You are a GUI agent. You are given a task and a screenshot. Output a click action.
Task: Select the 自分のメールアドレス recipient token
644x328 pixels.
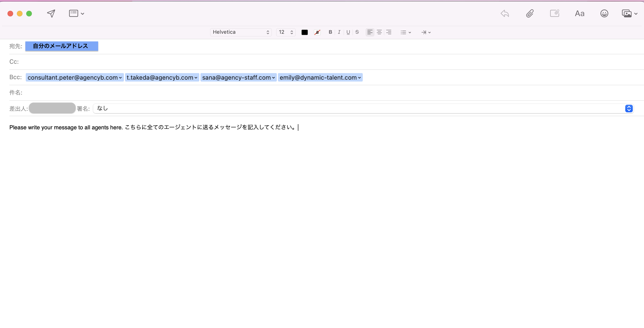(62, 46)
